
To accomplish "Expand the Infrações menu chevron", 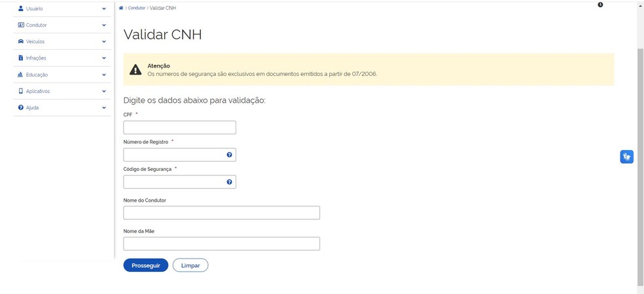I will pos(104,58).
